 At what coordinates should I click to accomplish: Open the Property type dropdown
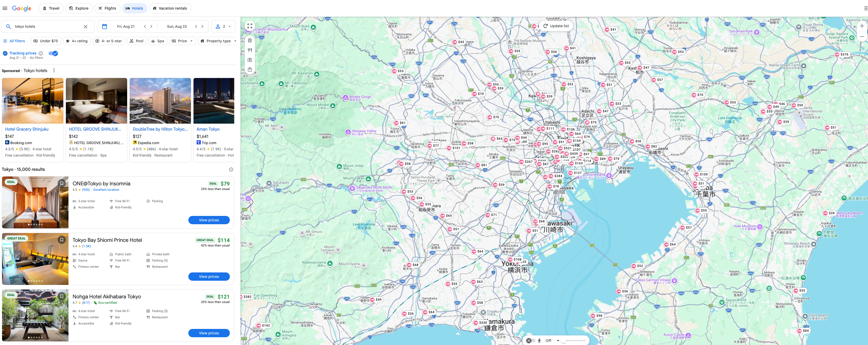point(218,41)
